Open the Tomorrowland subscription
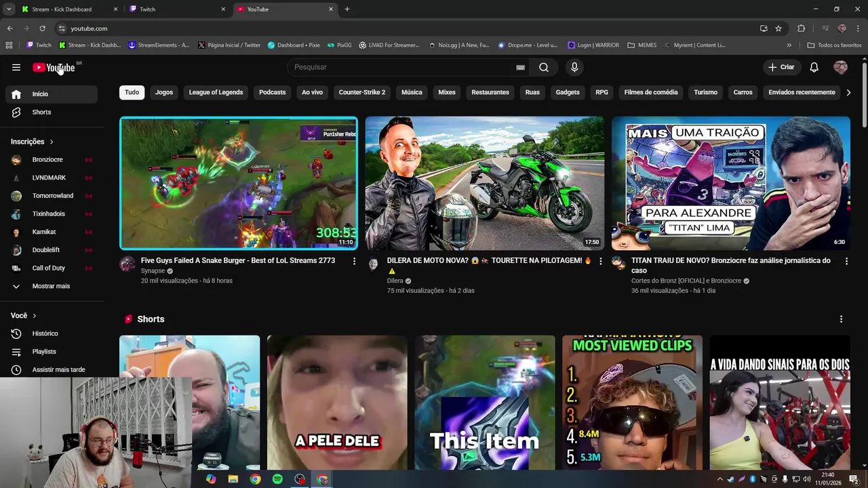The width and height of the screenshot is (868, 488). click(x=52, y=196)
